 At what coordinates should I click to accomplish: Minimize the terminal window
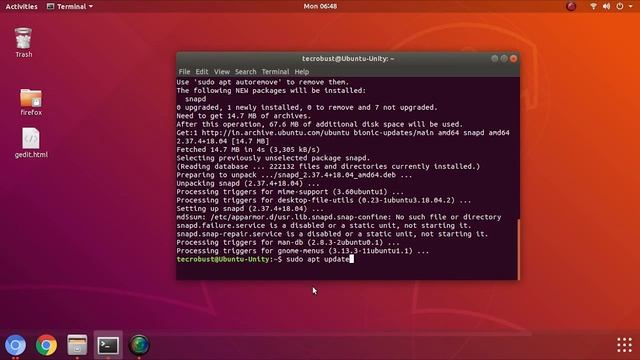click(494, 59)
